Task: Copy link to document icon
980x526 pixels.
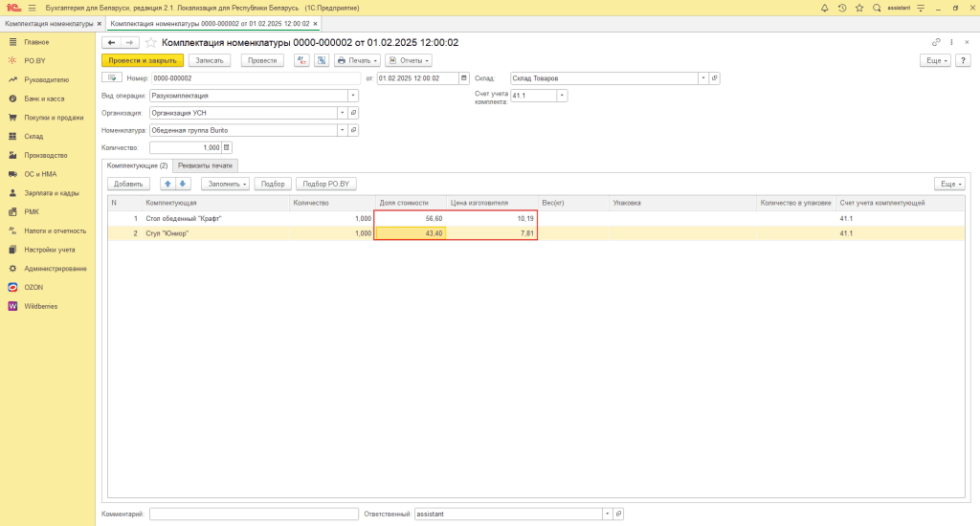Action: [936, 42]
